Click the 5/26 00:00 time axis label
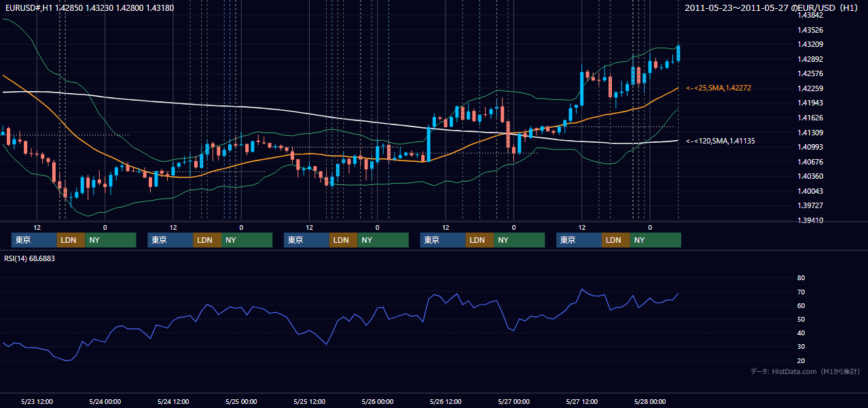 (377, 401)
